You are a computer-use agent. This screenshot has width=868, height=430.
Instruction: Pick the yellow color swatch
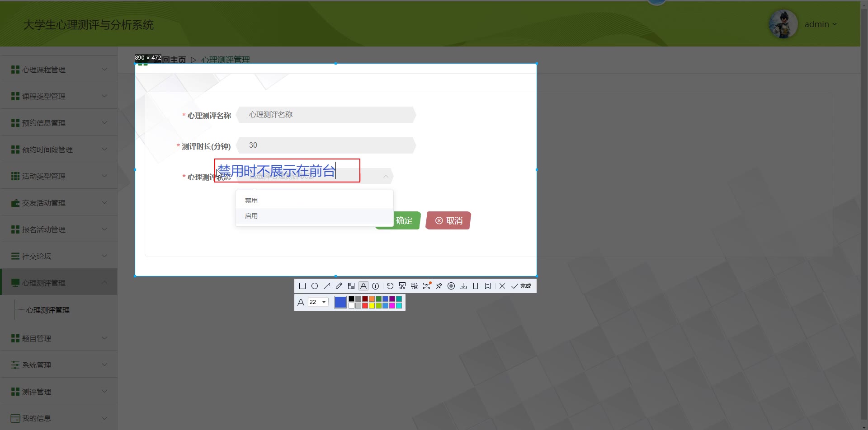[x=372, y=306]
